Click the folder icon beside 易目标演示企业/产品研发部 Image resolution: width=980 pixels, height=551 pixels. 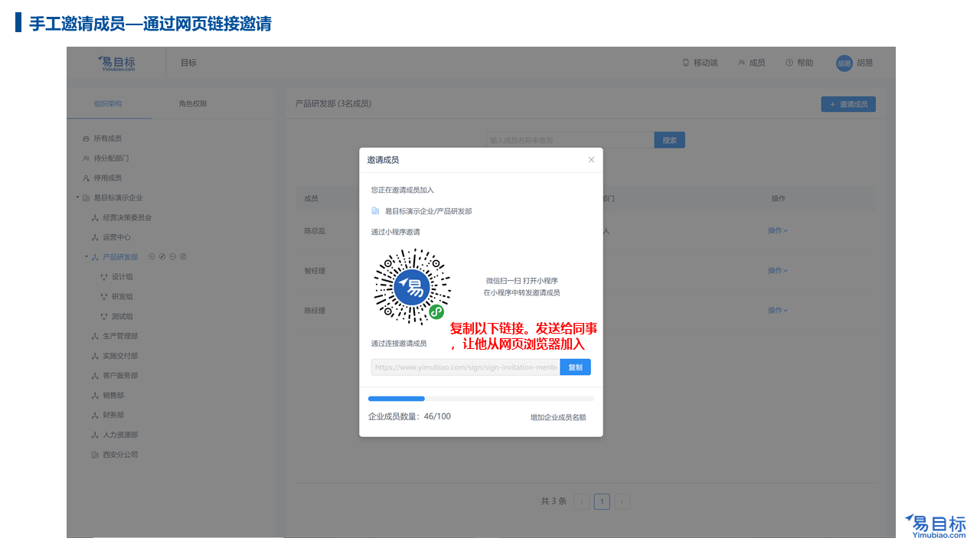click(375, 211)
